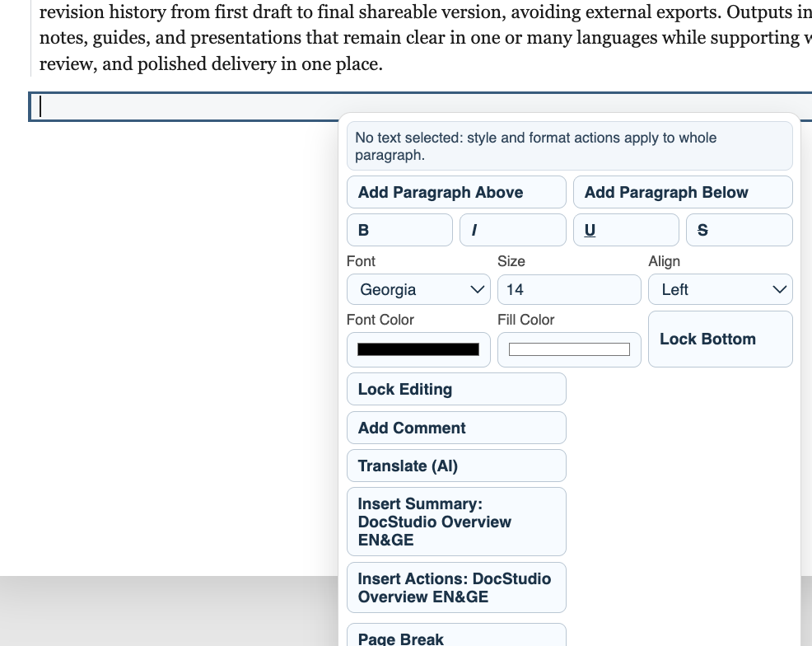Choose Insert Summary: DocStudio Overview EN&GE

[456, 522]
